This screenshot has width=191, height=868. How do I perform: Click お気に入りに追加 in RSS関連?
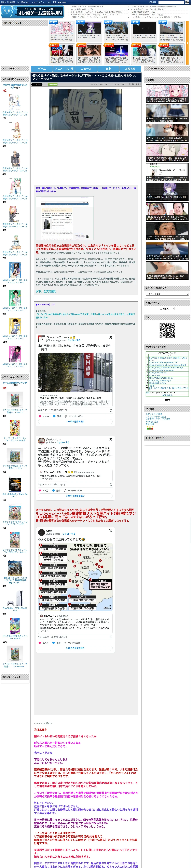pyautogui.click(x=154, y=414)
